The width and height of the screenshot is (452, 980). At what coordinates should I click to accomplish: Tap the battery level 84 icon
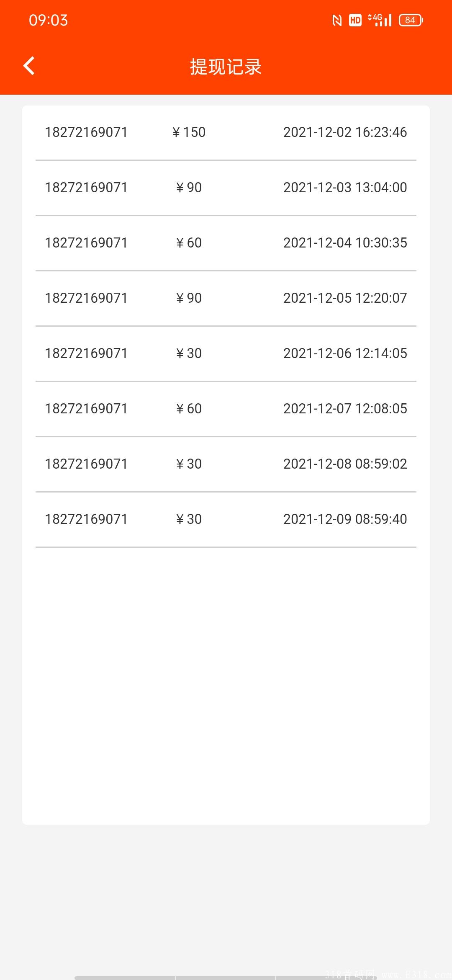pos(411,20)
